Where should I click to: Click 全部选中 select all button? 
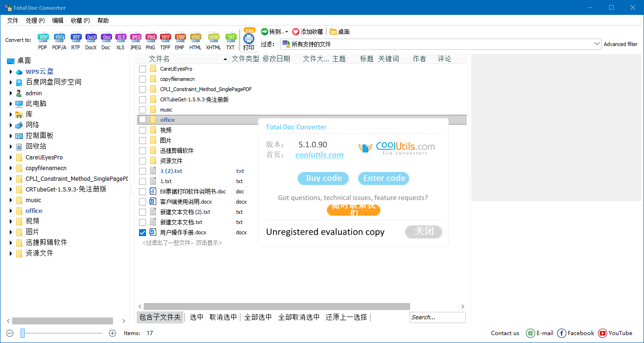point(258,317)
